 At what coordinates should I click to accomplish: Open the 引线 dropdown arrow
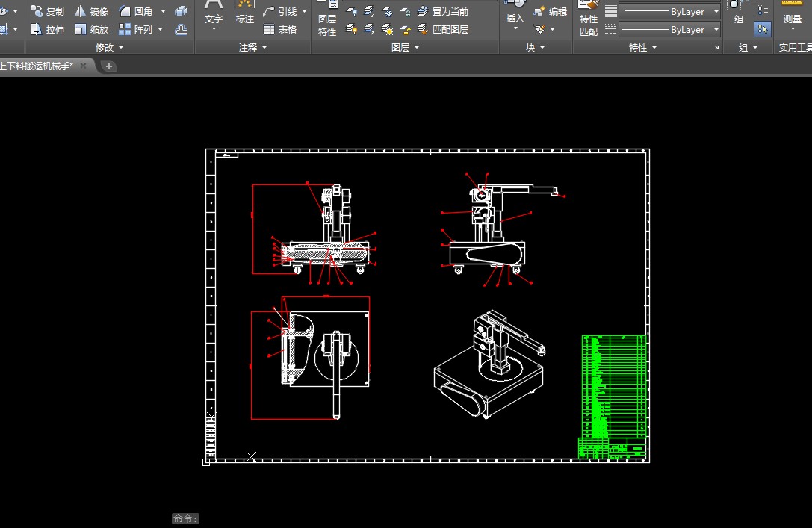click(305, 11)
